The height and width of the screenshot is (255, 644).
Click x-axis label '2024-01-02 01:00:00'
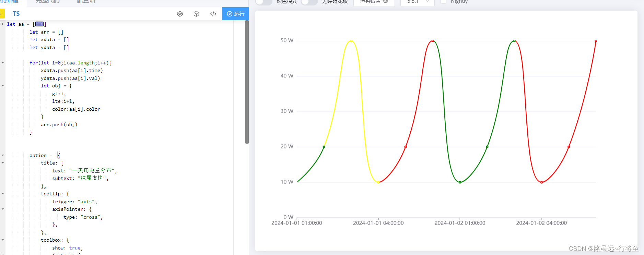click(x=460, y=223)
